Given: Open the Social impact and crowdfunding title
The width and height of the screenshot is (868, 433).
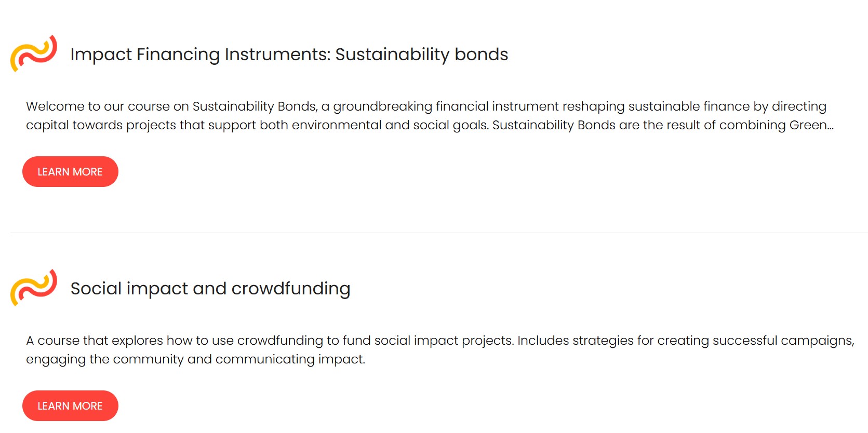Looking at the screenshot, I should (210, 289).
